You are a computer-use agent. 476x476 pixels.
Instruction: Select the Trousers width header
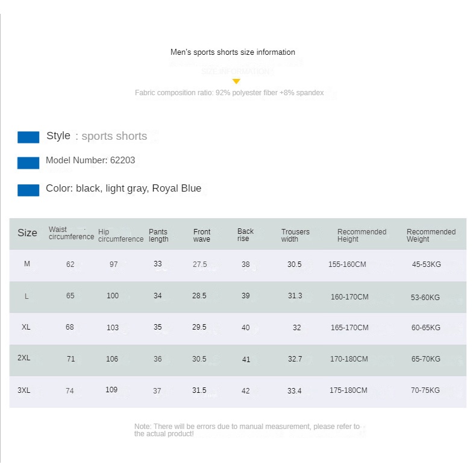coord(295,236)
